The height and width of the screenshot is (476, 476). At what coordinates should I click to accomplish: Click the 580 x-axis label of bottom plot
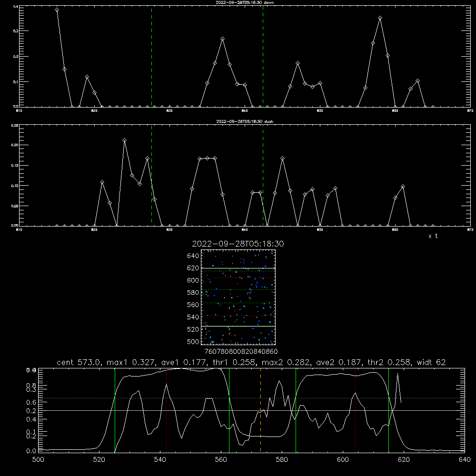tap(282, 460)
